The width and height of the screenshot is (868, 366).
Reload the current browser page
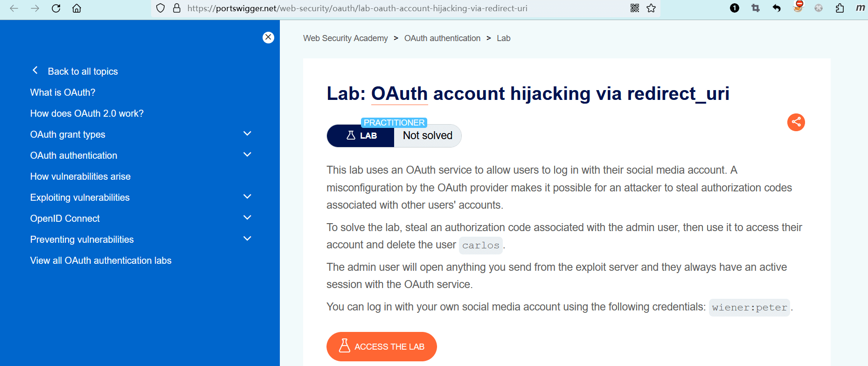[x=56, y=8]
